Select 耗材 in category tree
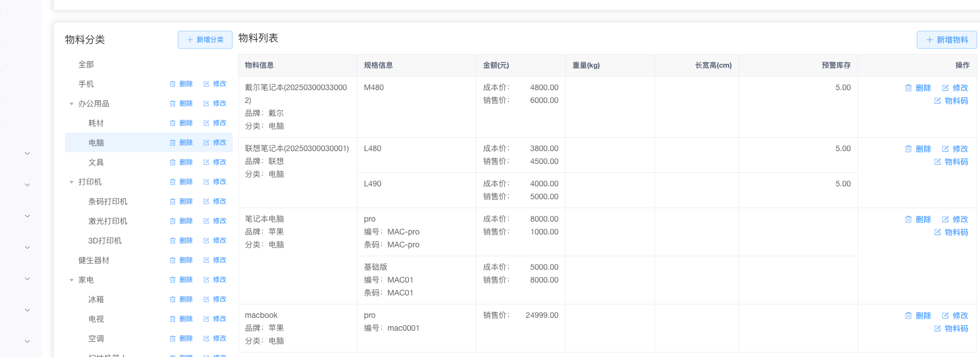This screenshot has width=980, height=357. pos(96,123)
